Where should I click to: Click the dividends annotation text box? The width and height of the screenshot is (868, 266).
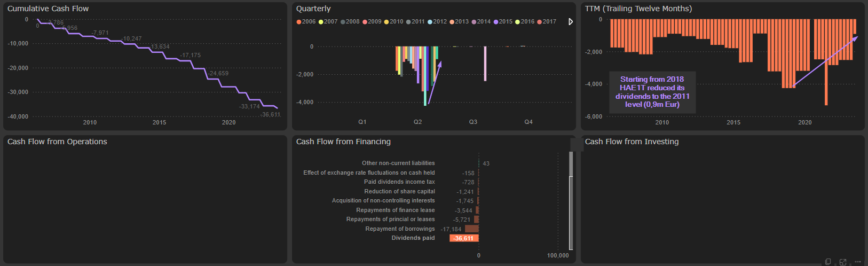pyautogui.click(x=652, y=92)
